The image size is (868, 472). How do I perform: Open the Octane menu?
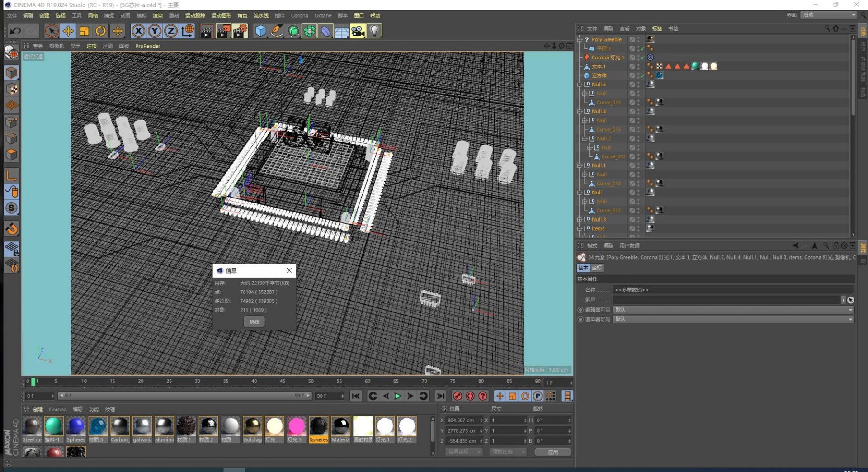click(323, 15)
